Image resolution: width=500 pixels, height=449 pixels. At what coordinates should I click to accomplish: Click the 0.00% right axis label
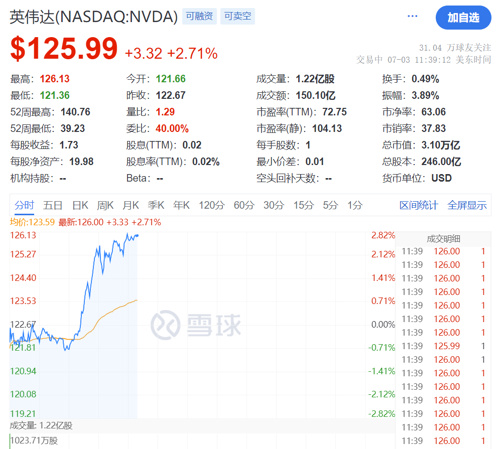click(383, 324)
